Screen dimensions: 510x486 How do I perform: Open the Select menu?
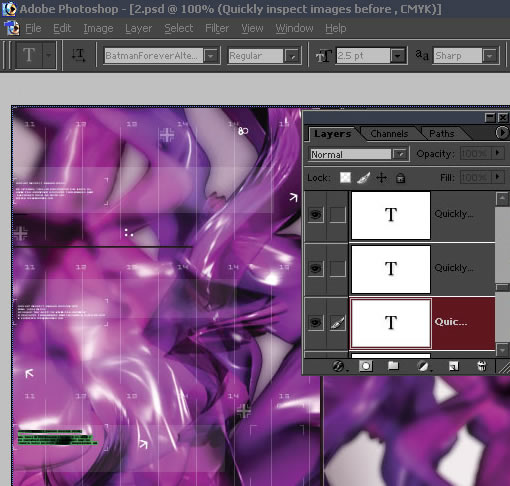click(x=179, y=28)
